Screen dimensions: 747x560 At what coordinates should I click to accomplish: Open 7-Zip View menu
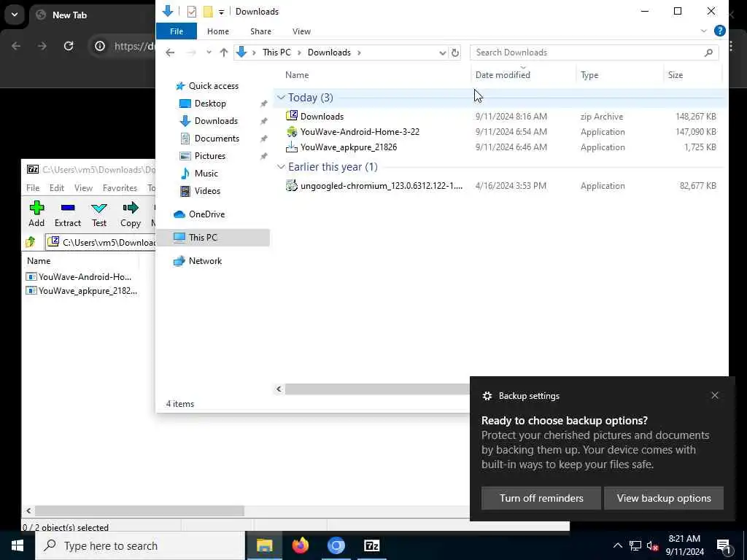coord(83,187)
